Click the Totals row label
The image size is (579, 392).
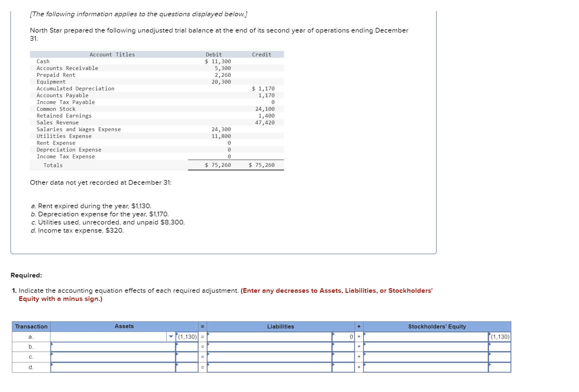pos(53,165)
